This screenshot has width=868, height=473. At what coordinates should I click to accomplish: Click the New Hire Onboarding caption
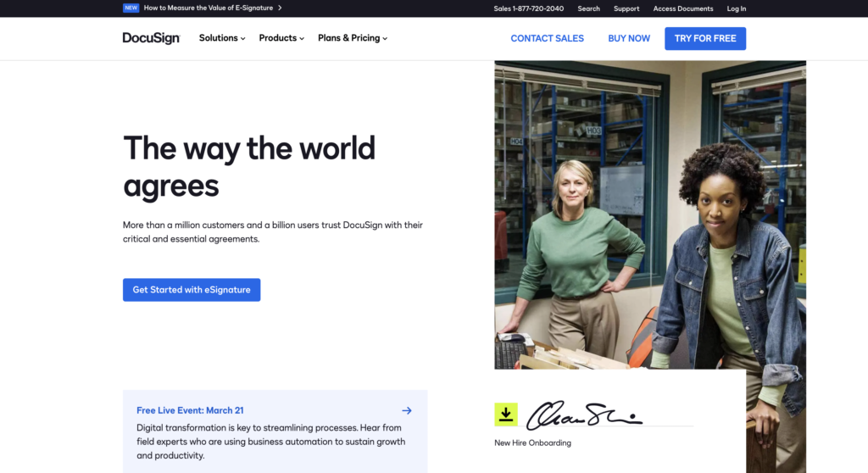[x=532, y=442]
